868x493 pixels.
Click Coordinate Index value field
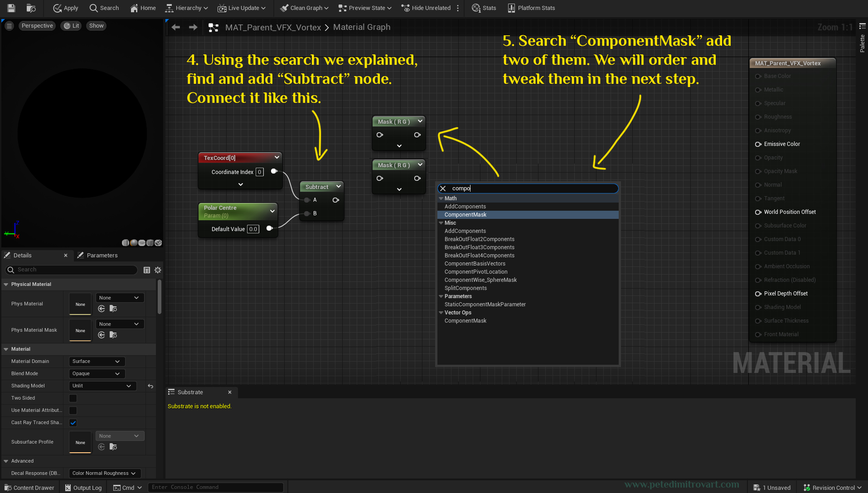pyautogui.click(x=260, y=172)
